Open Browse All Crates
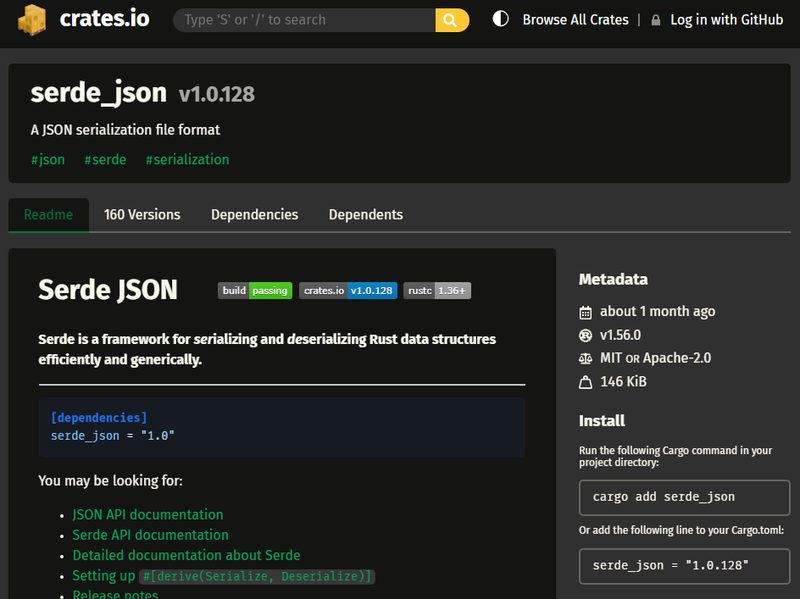 click(x=575, y=20)
